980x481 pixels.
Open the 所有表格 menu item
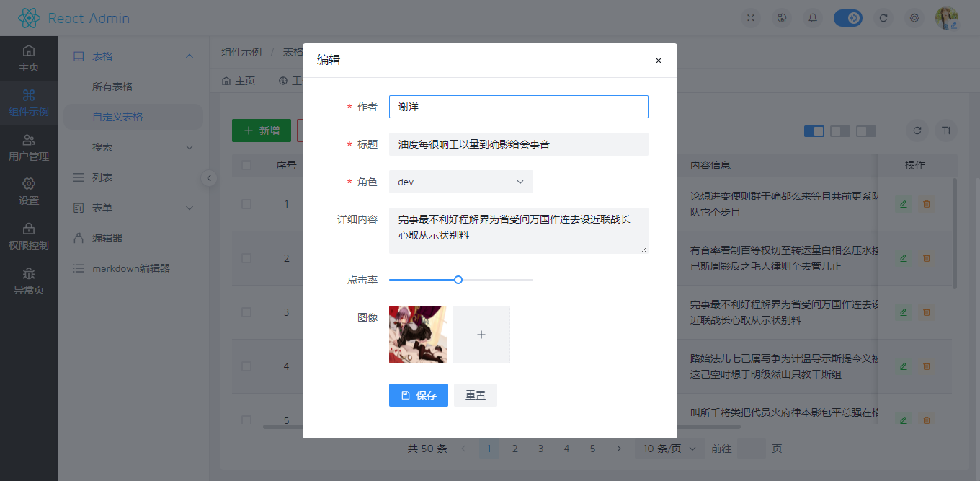(112, 87)
